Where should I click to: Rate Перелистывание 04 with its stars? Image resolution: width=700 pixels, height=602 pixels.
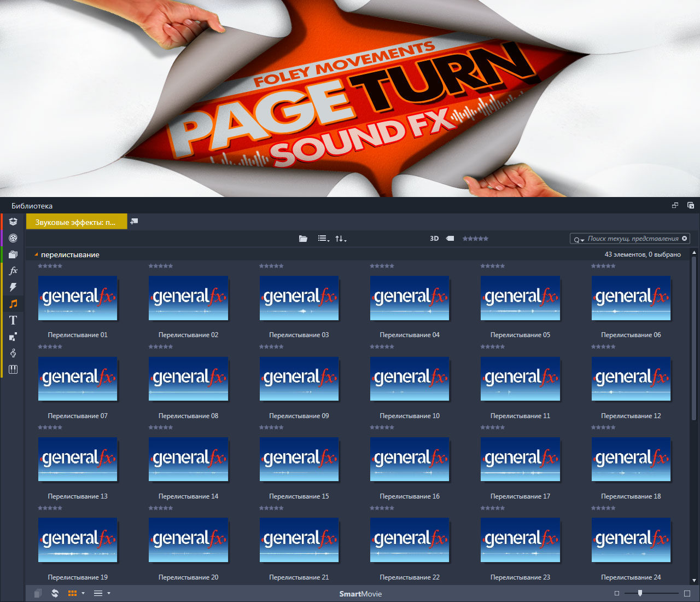(382, 266)
